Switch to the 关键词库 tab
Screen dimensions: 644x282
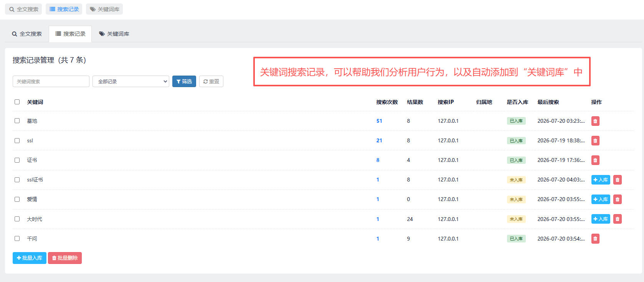(114, 34)
